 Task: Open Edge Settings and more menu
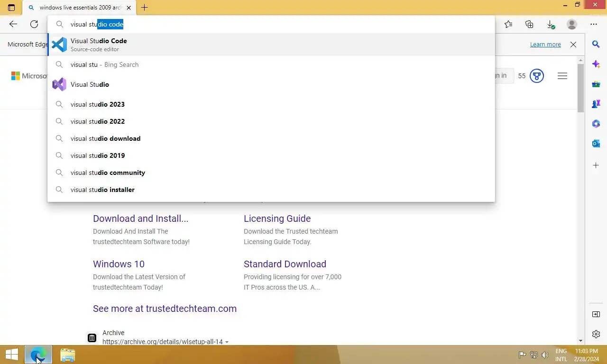(594, 24)
